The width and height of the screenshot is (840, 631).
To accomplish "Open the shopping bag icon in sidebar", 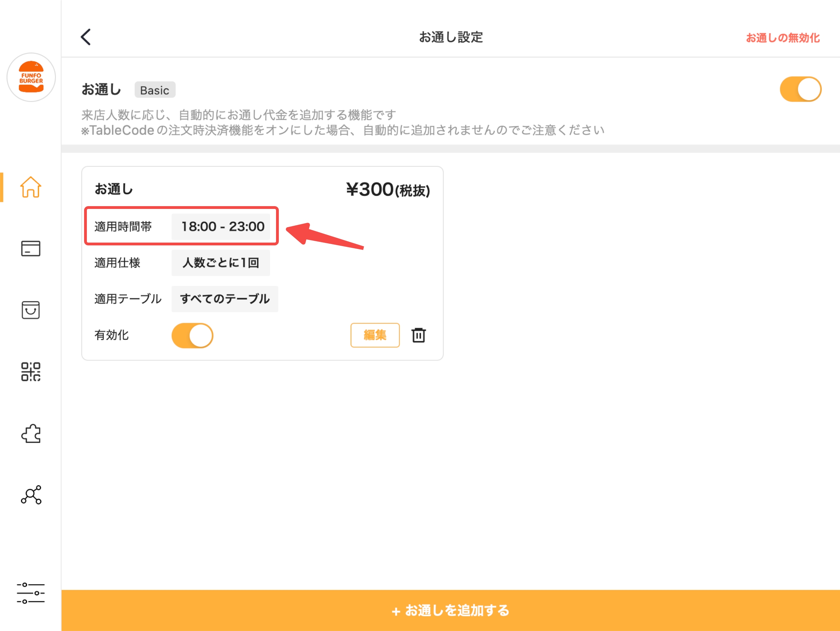I will (31, 310).
